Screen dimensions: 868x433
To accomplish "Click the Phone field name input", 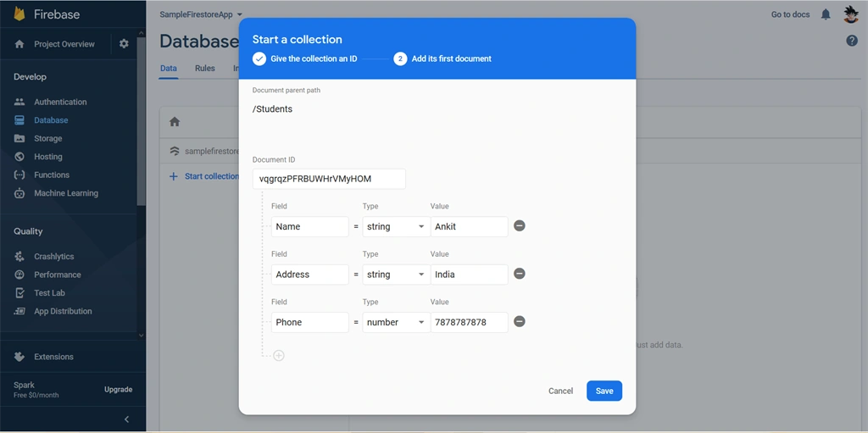I will coord(310,322).
